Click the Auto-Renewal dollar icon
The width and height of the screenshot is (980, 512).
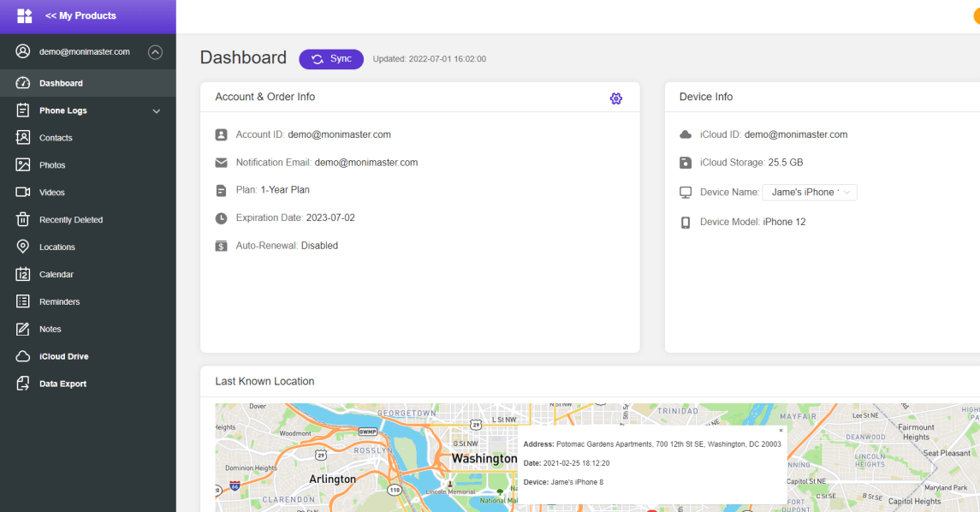[222, 246]
